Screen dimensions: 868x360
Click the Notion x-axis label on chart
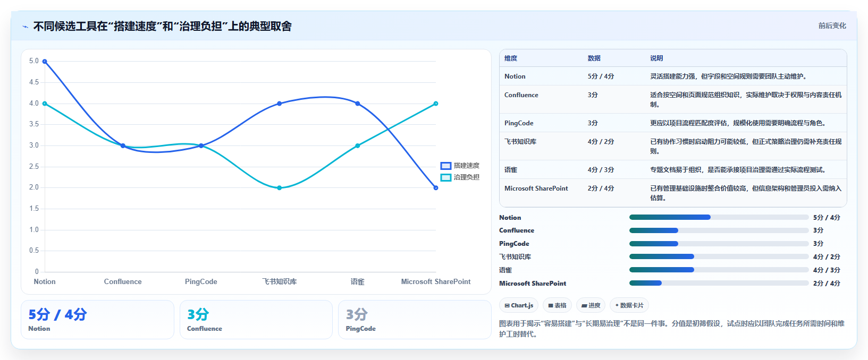[45, 282]
